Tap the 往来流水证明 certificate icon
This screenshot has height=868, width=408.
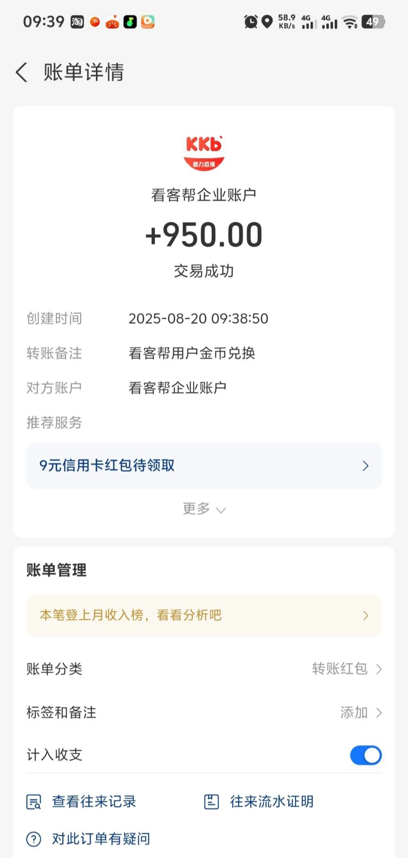click(x=212, y=801)
